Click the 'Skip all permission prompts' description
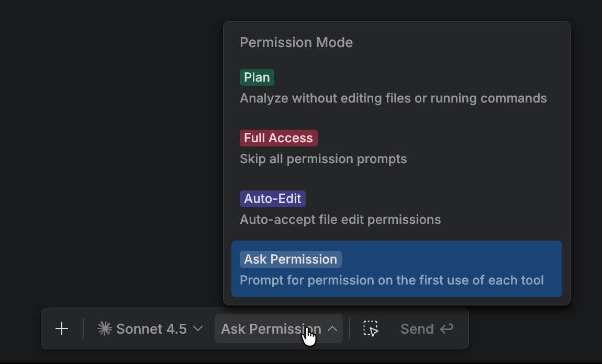Screen dimensions: 602x364 323,158
